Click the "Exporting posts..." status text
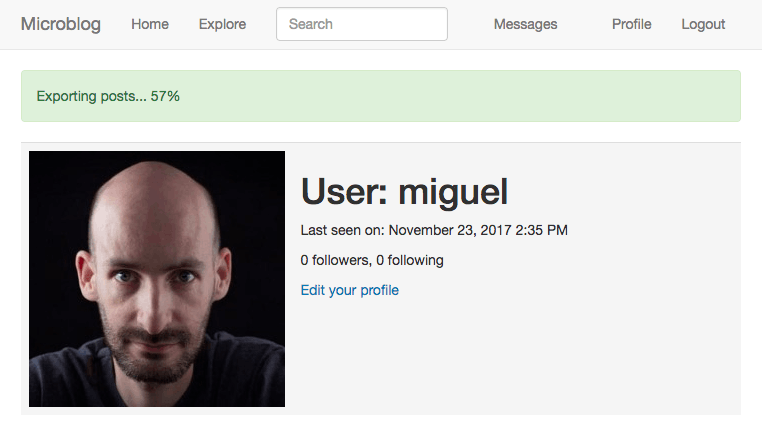 91,96
